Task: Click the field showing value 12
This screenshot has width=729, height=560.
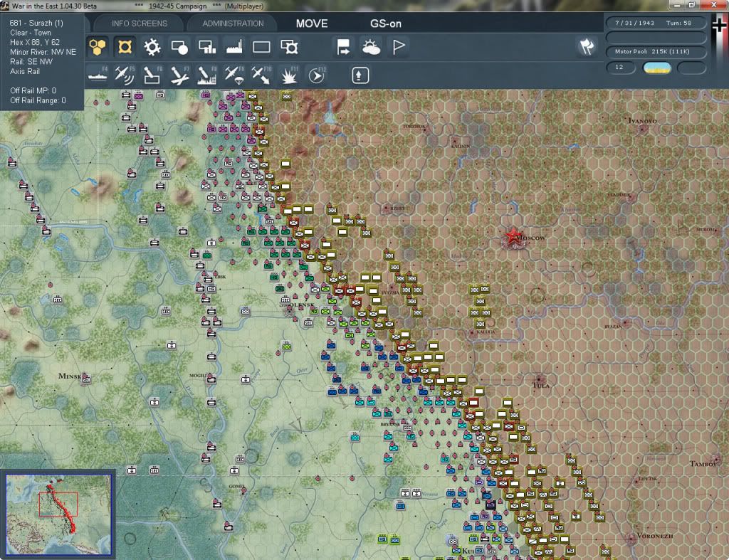Action: pos(621,68)
